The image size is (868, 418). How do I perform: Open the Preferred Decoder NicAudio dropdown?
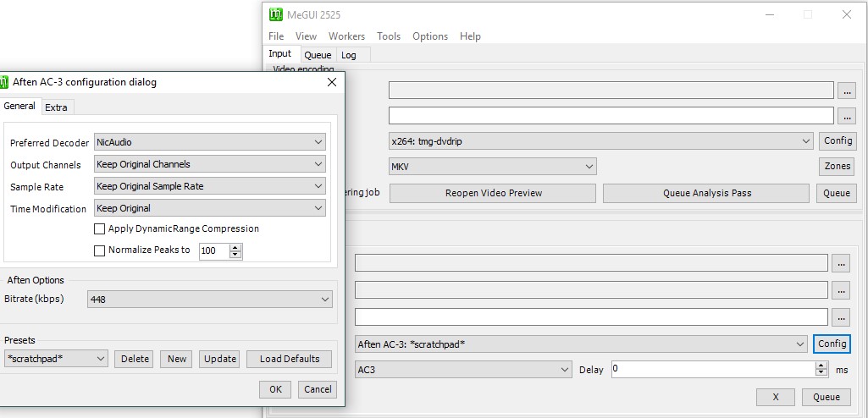point(210,142)
